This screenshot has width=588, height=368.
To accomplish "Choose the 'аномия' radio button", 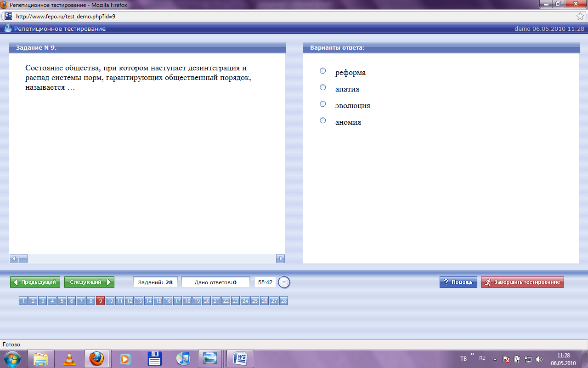I will click(323, 121).
